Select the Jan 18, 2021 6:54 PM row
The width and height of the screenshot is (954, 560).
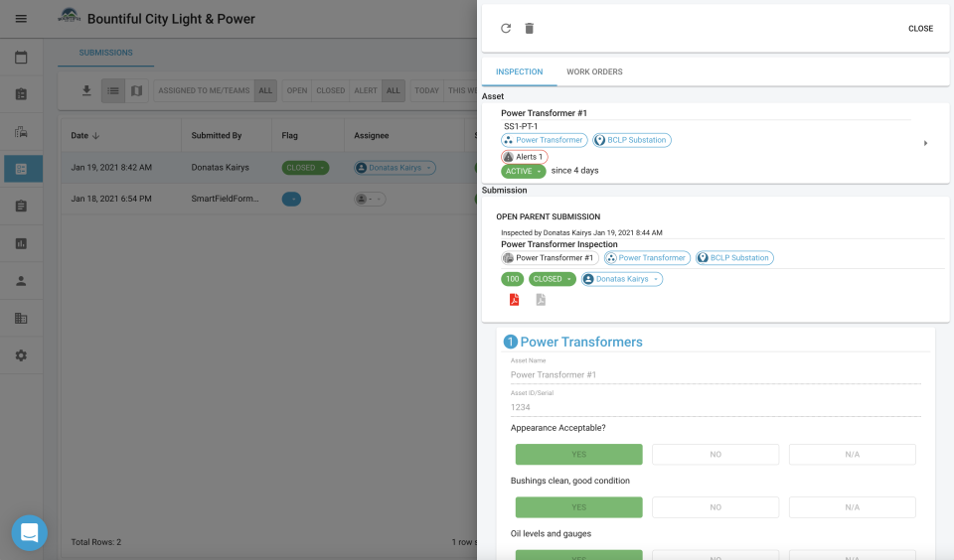[x=269, y=199]
